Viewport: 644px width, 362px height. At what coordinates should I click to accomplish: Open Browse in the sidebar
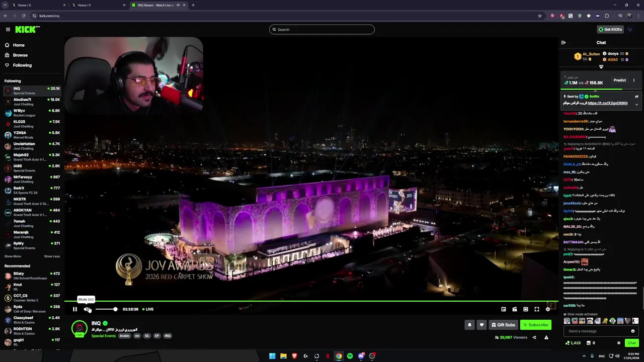pos(20,55)
